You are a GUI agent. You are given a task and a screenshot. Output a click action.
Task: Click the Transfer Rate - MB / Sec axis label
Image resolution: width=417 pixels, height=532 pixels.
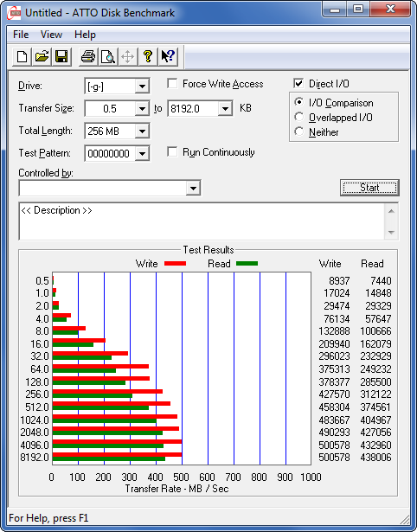pyautogui.click(x=177, y=489)
